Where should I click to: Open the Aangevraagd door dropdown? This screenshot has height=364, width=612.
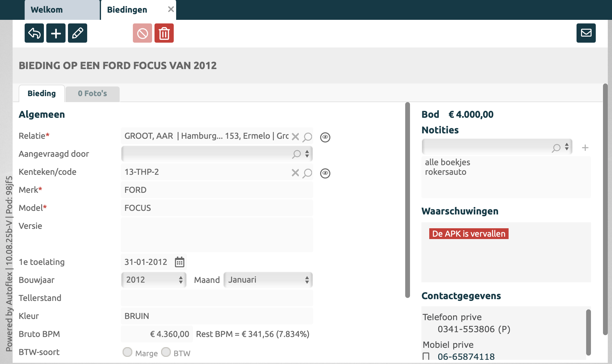click(216, 154)
